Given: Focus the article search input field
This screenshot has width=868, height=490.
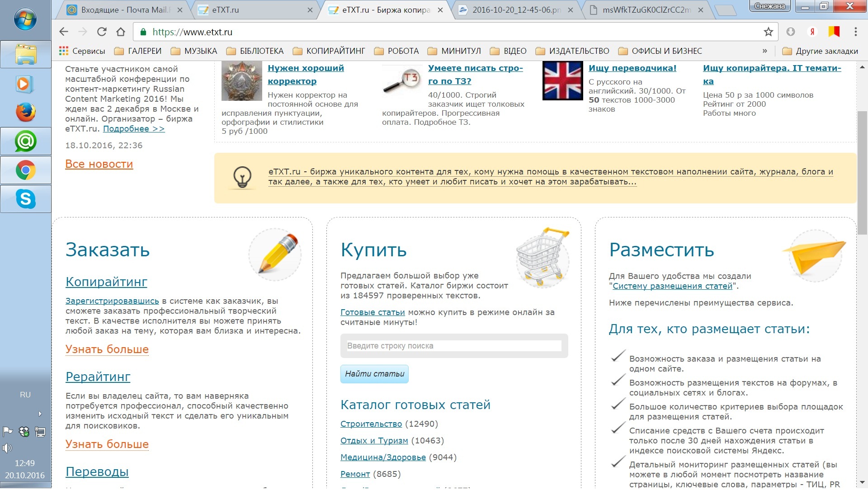Looking at the screenshot, I should click(454, 346).
